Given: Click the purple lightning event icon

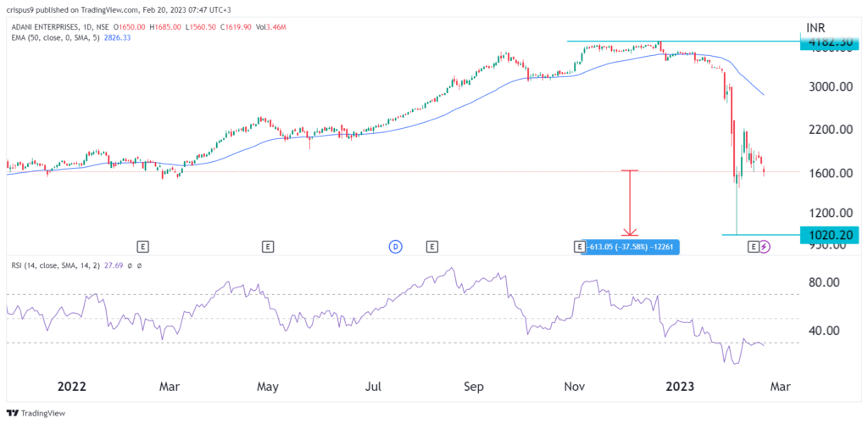Looking at the screenshot, I should [765, 245].
